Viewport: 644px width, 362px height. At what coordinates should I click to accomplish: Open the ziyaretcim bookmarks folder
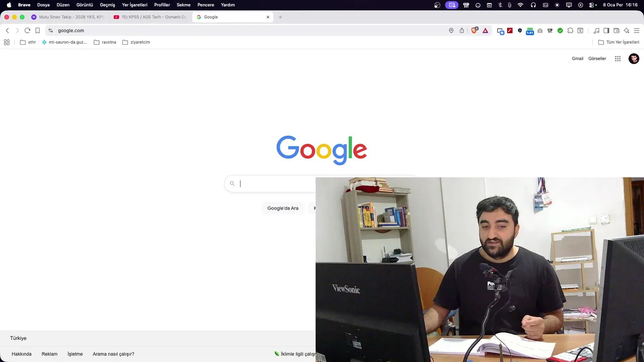tap(136, 42)
